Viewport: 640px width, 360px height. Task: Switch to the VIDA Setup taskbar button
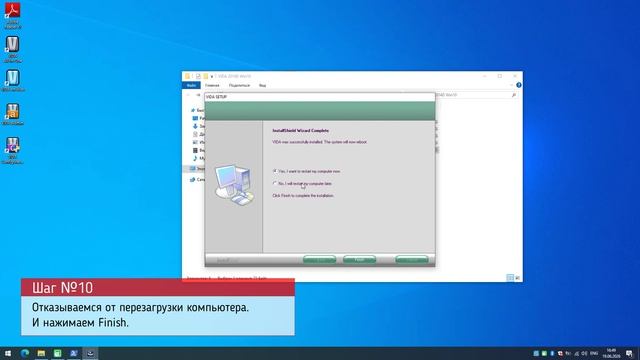pos(90,353)
